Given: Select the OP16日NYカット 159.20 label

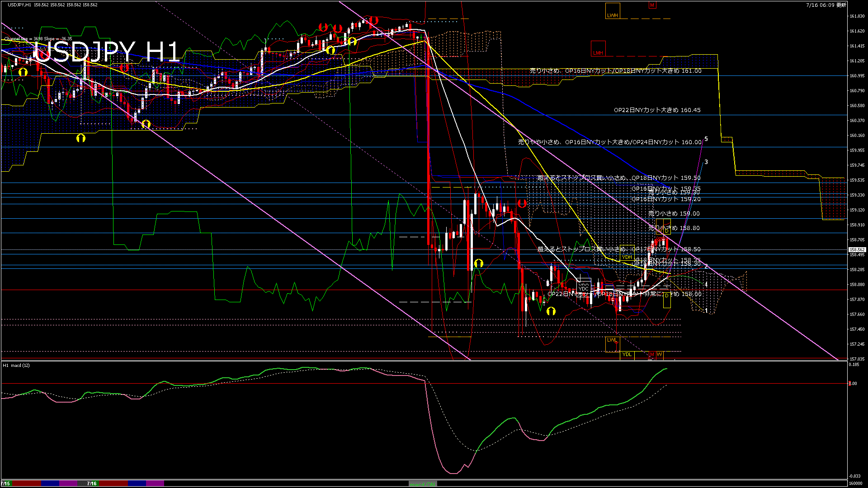Looking at the screenshot, I should click(666, 199).
